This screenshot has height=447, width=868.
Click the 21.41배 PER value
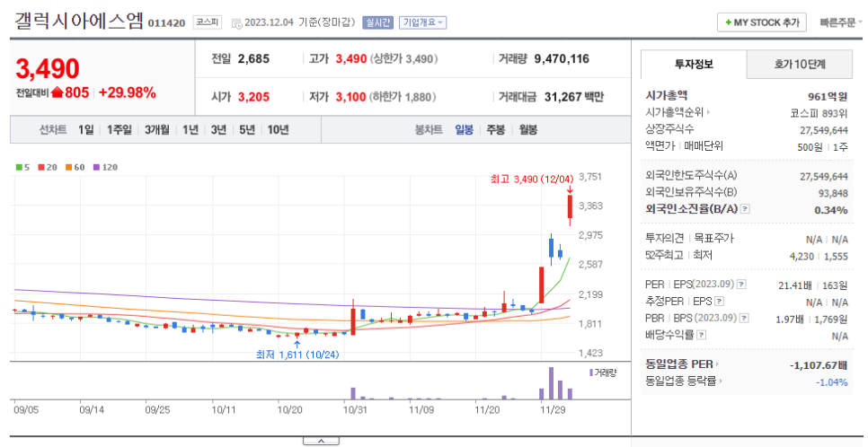coord(795,285)
